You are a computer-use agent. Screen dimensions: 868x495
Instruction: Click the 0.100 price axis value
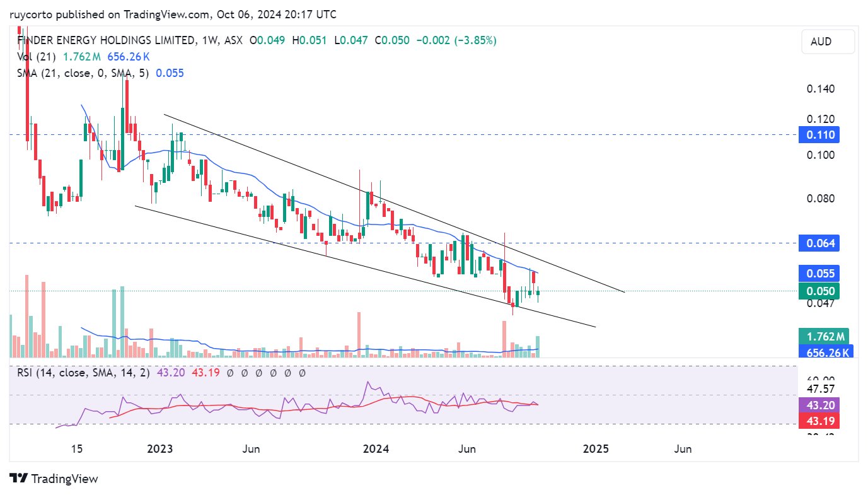click(x=821, y=155)
